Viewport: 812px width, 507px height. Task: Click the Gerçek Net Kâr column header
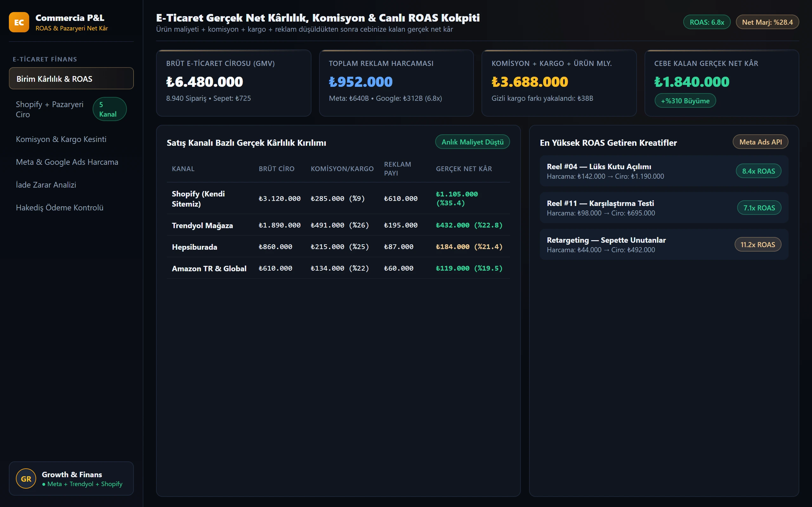pyautogui.click(x=464, y=169)
